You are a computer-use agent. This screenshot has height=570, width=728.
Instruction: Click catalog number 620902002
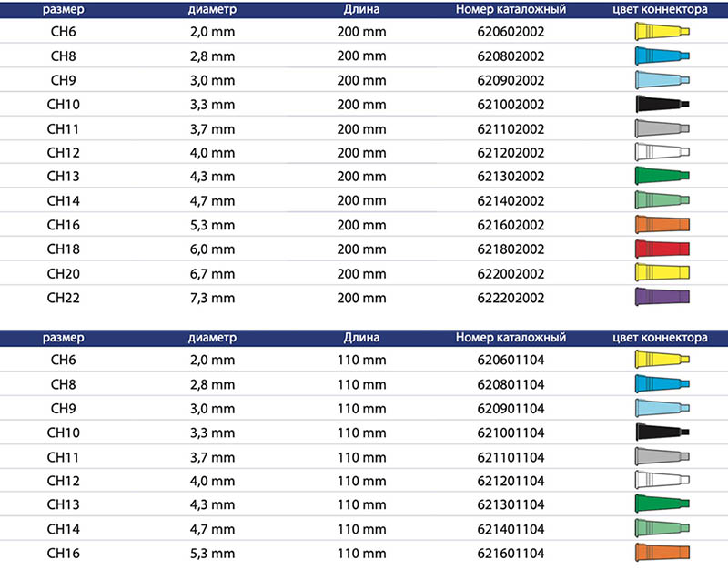click(x=511, y=80)
